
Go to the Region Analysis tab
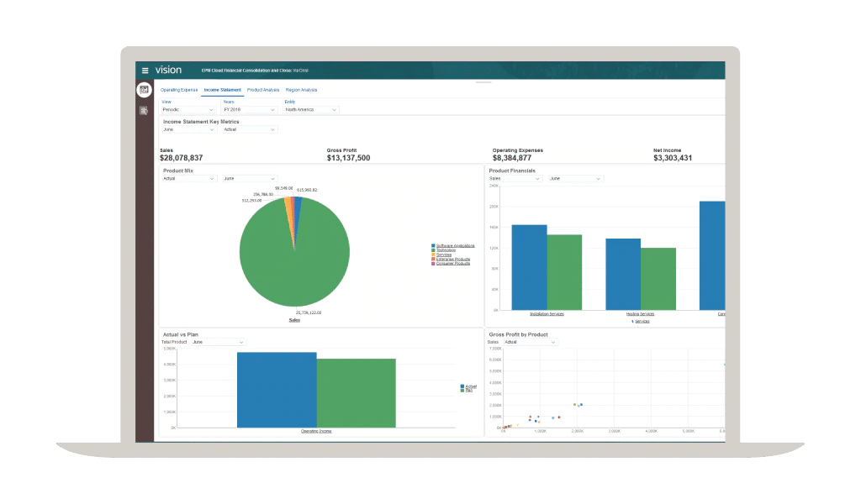(x=300, y=89)
